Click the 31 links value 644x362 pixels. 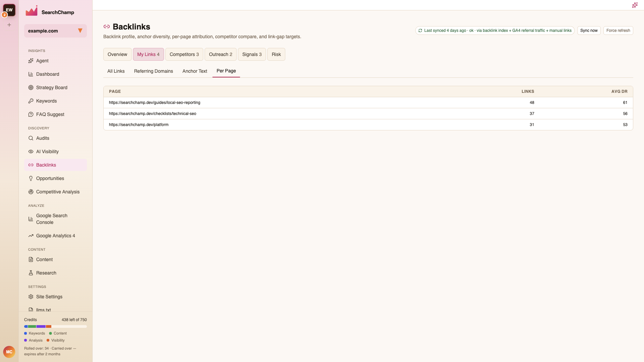coord(532,125)
